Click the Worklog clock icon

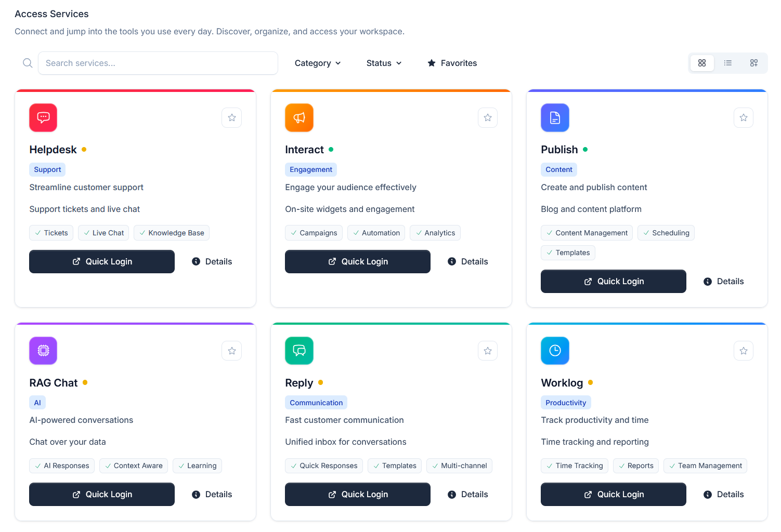[555, 351]
